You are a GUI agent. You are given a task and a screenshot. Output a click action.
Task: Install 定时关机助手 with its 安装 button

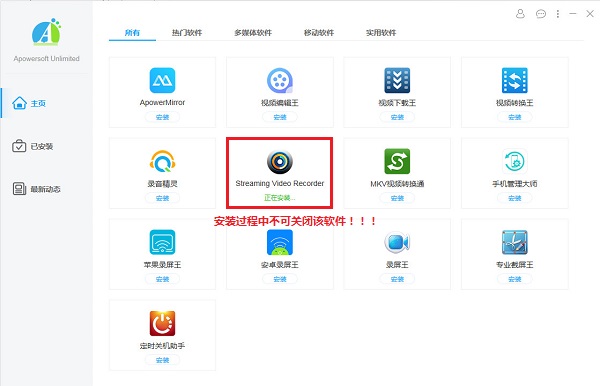pos(162,360)
